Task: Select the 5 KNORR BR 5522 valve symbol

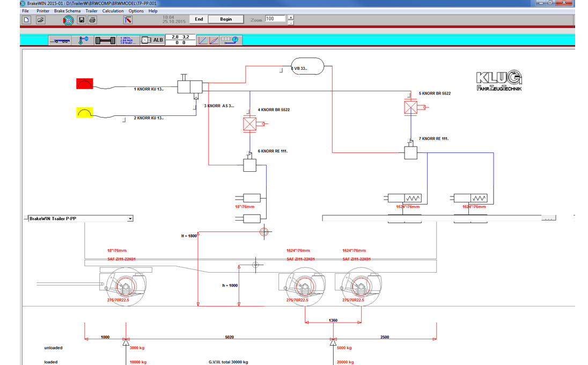Action: coord(410,107)
